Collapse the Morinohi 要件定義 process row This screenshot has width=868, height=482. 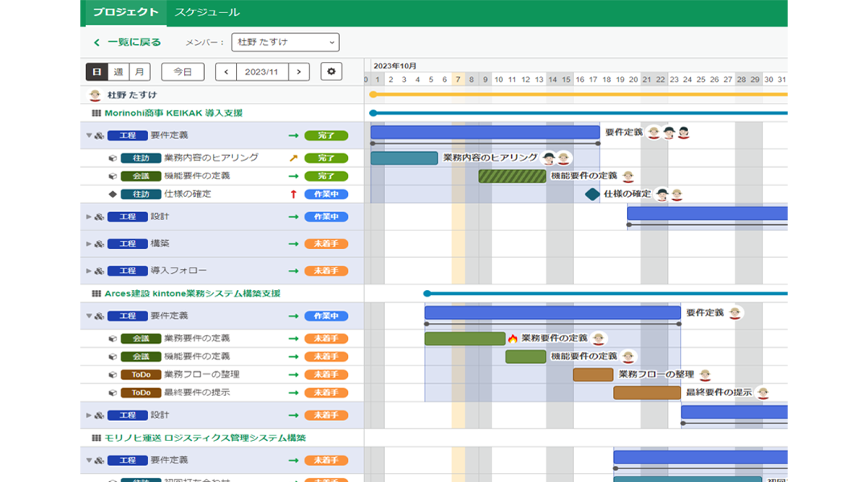[88, 136]
